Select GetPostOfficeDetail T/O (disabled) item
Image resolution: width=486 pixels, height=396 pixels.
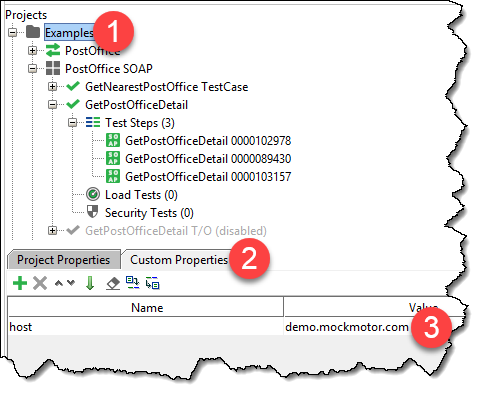[176, 231]
